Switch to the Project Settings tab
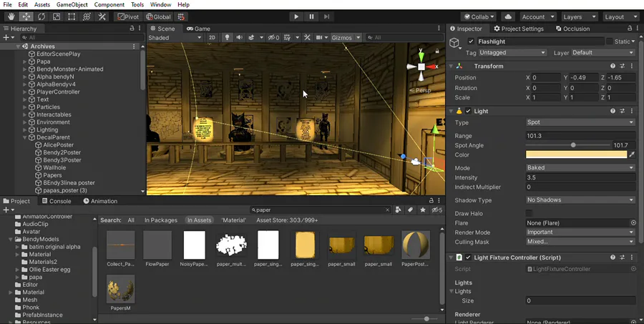Screen dimensions: 644x324 pos(519,29)
